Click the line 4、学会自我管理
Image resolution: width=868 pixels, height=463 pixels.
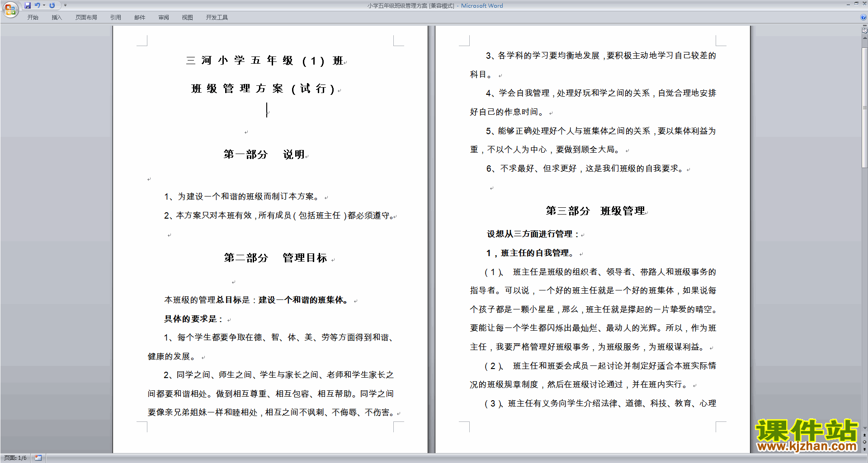point(593,103)
